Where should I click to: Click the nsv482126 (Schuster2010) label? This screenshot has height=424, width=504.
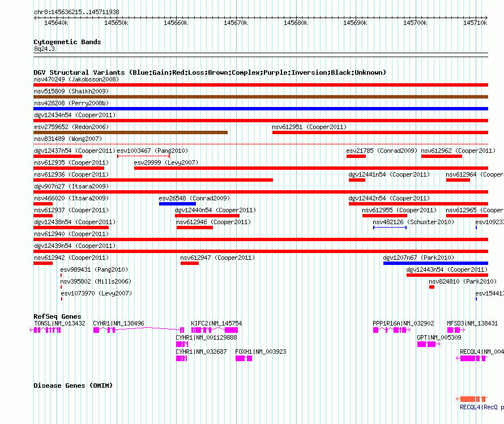point(413,222)
